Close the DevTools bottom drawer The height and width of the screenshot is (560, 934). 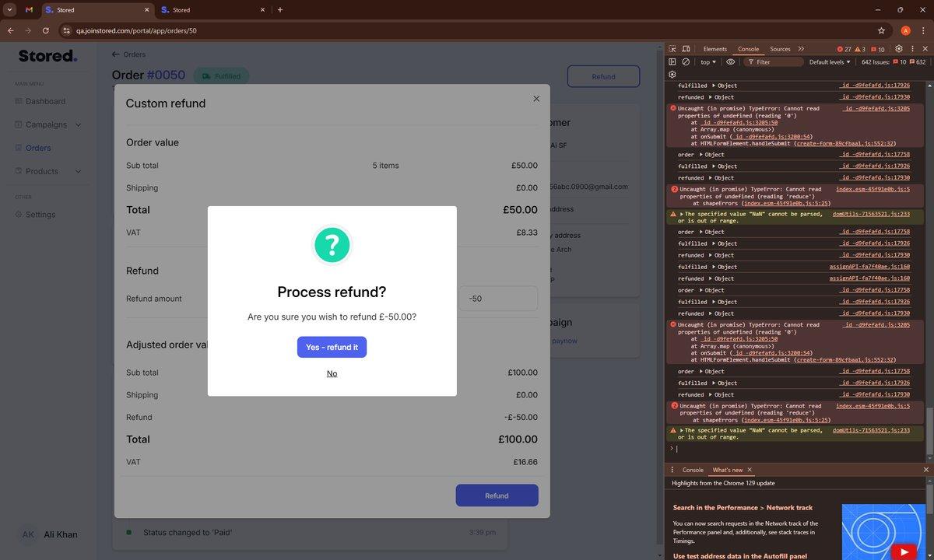(925, 470)
